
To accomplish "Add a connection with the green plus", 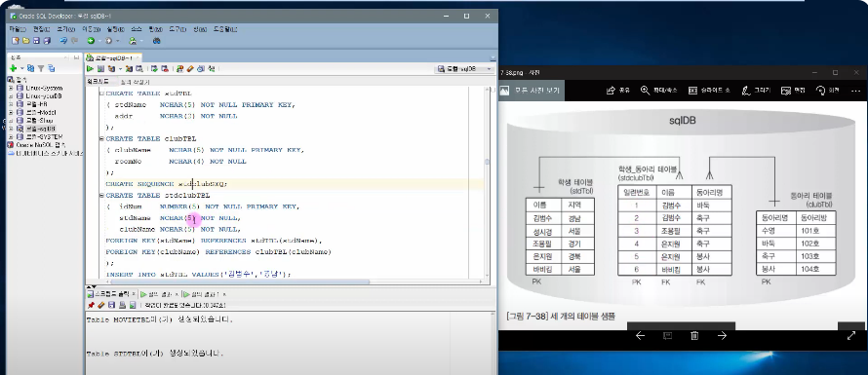I will [14, 68].
